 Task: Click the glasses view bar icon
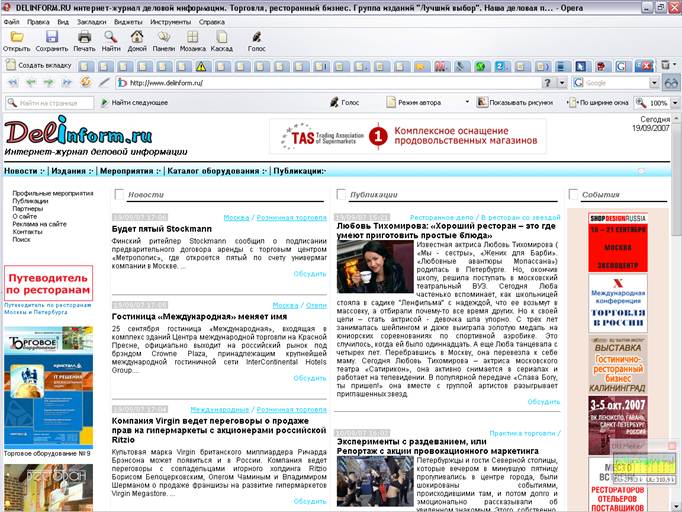click(671, 83)
